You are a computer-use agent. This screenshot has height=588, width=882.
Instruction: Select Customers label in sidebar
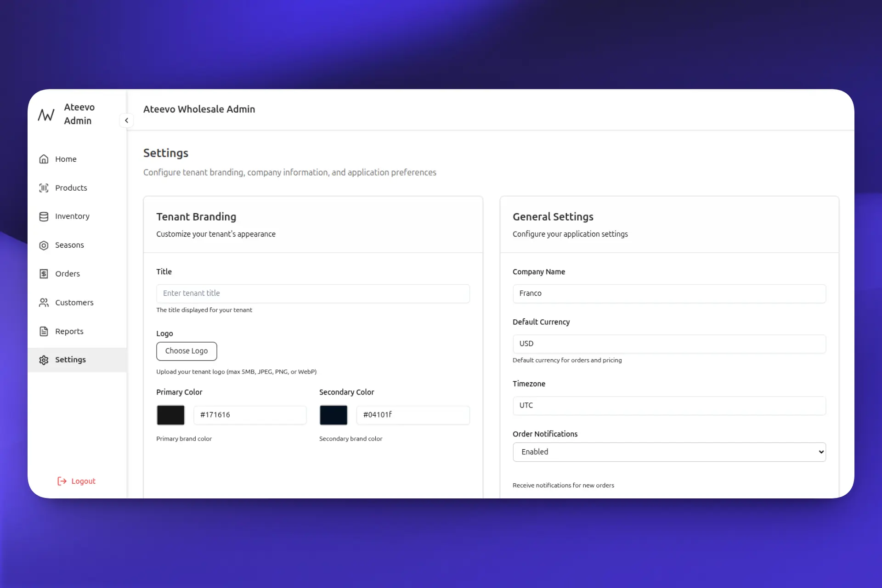pyautogui.click(x=74, y=303)
